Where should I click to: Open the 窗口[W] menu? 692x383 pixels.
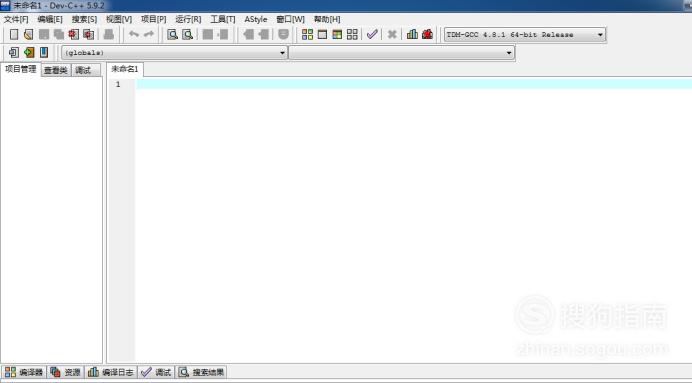[x=290, y=19]
